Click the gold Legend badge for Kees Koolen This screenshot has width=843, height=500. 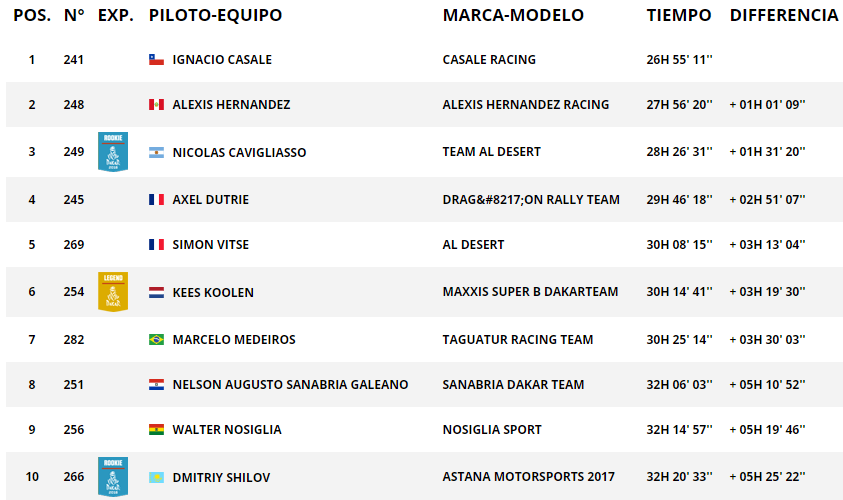[113, 291]
